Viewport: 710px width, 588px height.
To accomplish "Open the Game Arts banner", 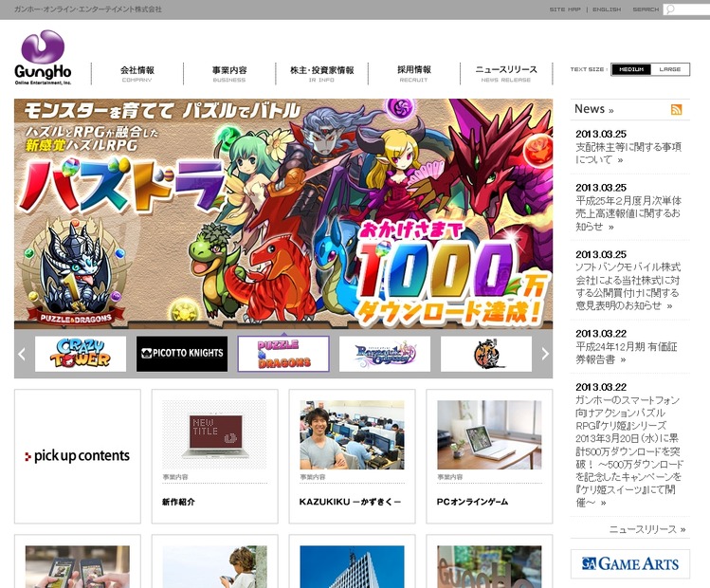I will (629, 564).
